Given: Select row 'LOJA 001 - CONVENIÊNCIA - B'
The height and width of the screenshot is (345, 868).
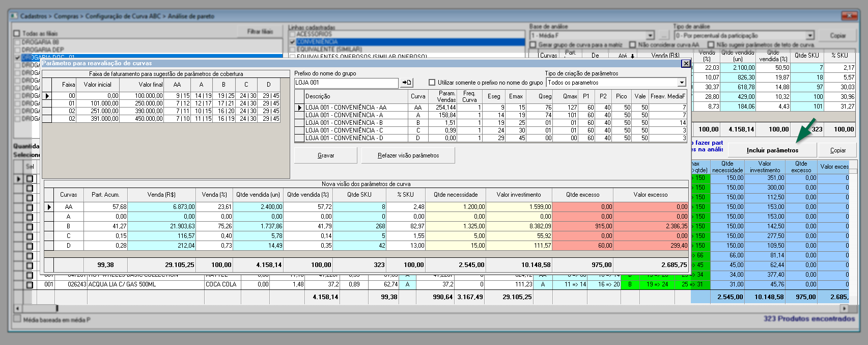Looking at the screenshot, I should [491, 123].
